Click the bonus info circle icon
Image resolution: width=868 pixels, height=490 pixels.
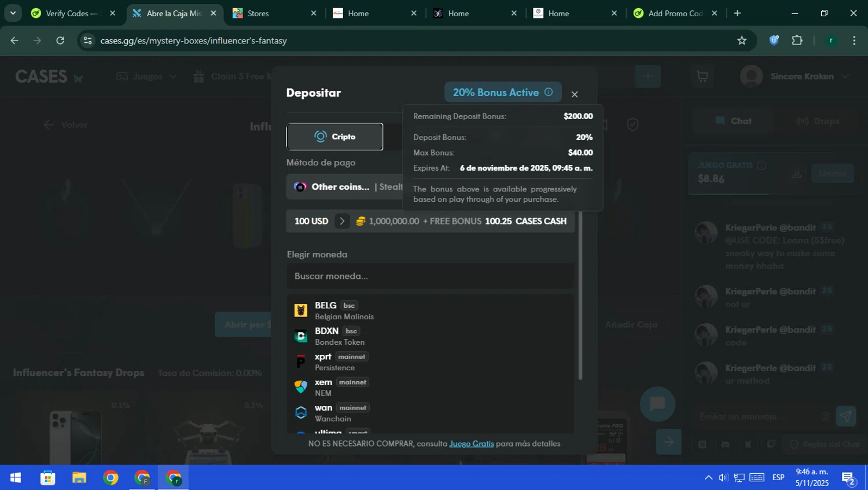point(549,92)
